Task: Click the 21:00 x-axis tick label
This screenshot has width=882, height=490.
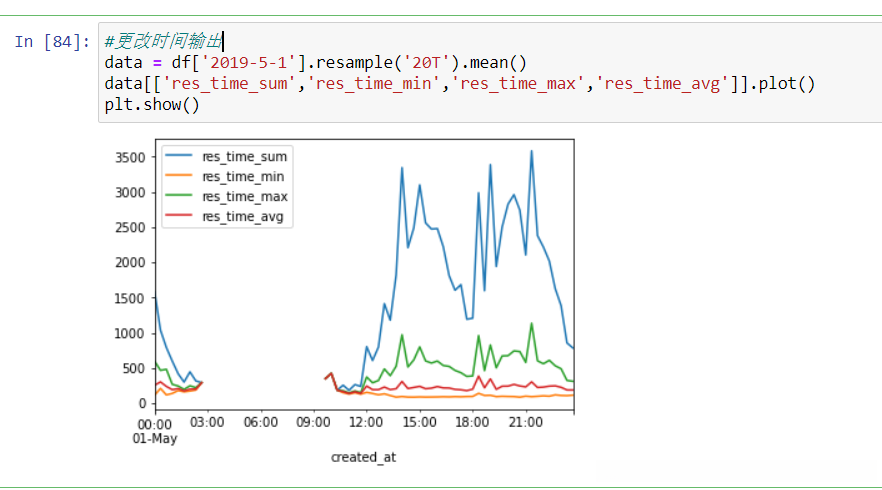Action: 525,422
